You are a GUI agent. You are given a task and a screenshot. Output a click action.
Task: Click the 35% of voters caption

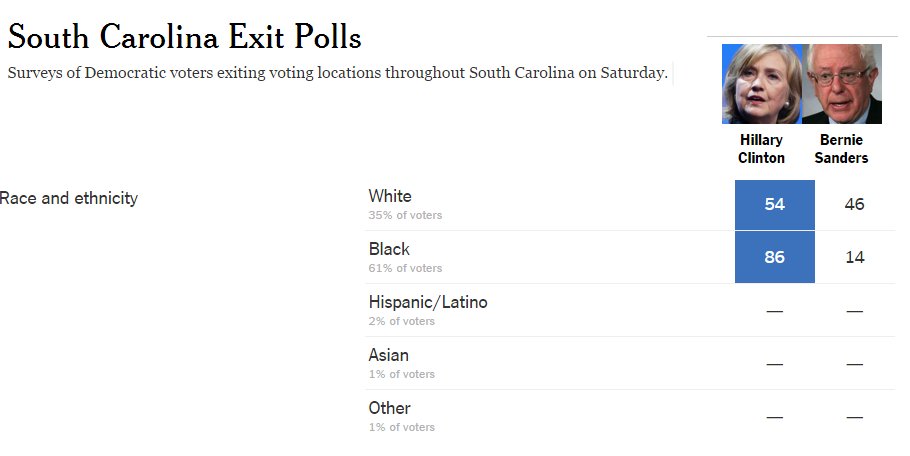[x=405, y=215]
